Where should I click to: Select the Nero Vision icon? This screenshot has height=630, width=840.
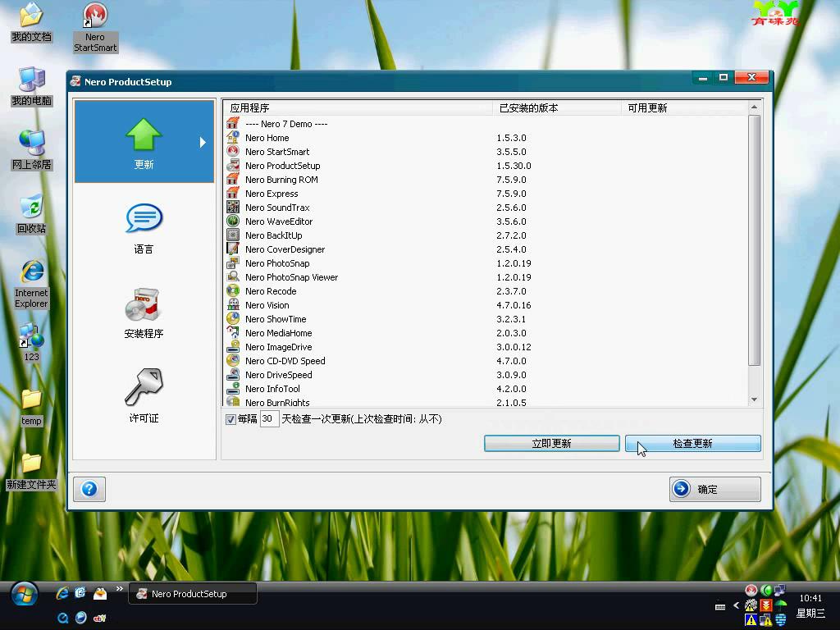pyautogui.click(x=232, y=305)
